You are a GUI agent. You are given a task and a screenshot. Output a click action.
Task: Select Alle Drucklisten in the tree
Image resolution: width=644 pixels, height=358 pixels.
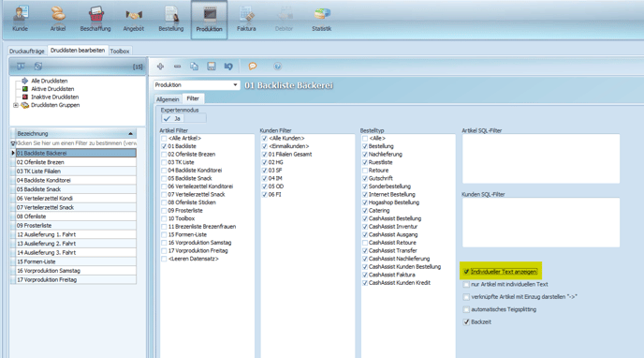50,81
